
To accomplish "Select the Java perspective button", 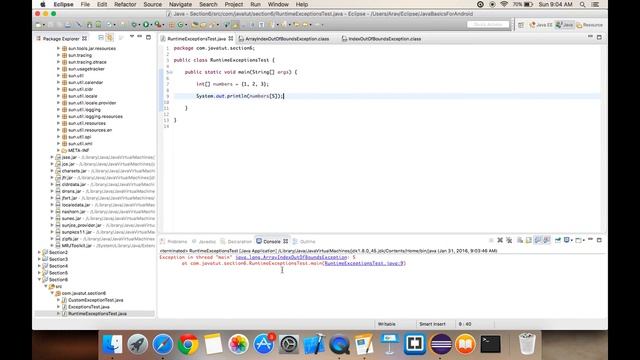I will tap(564, 25).
